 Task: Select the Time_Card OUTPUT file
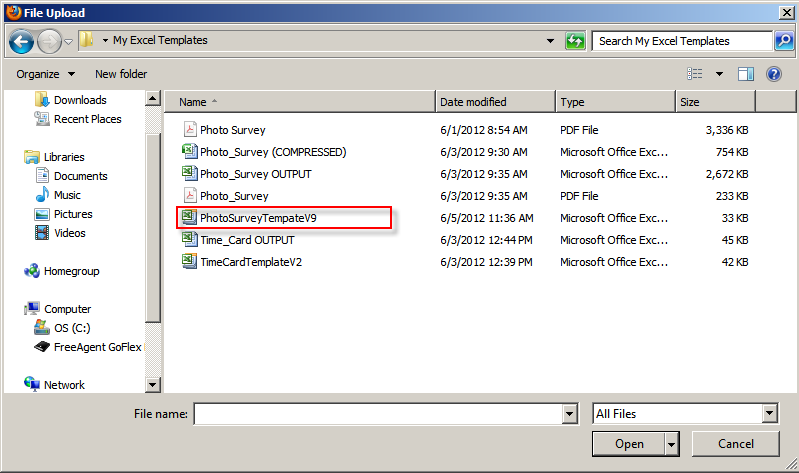point(247,240)
